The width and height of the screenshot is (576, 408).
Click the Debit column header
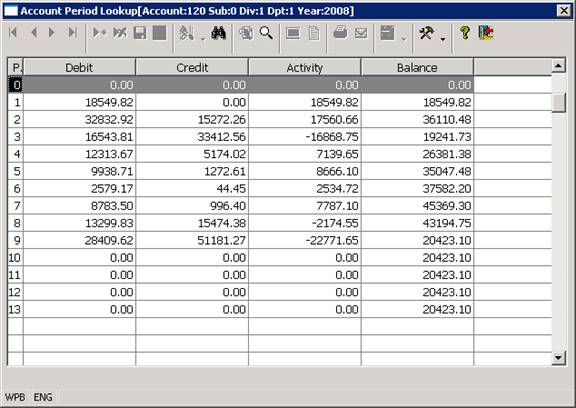(79, 67)
